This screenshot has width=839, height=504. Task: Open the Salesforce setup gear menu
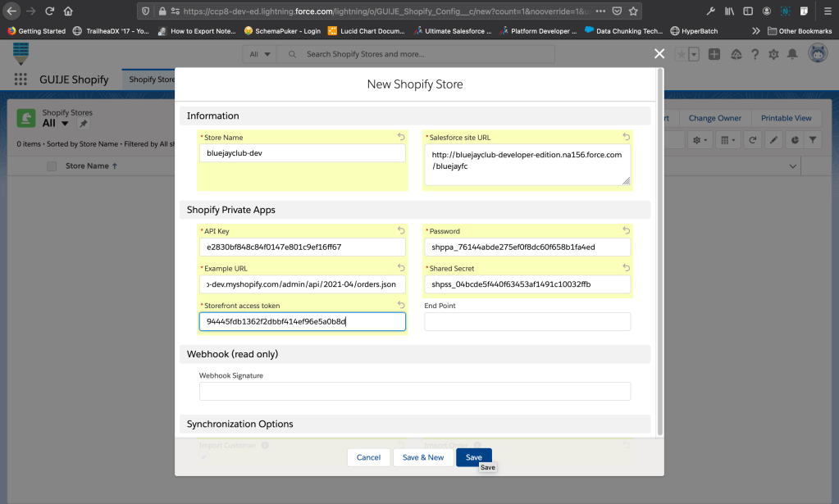pyautogui.click(x=773, y=54)
